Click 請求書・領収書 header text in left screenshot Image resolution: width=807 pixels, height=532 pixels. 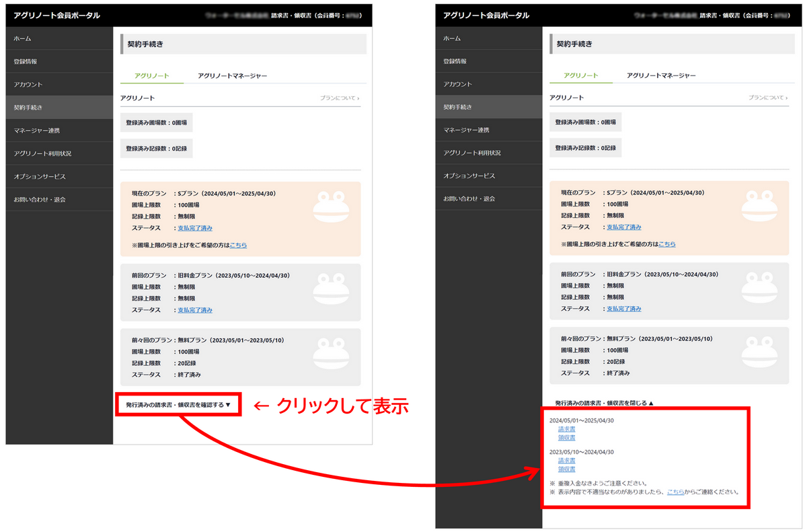click(292, 15)
